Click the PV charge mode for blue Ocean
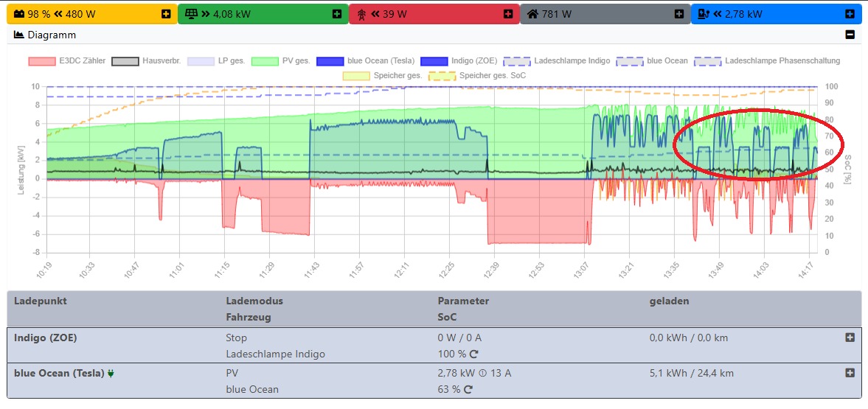 tap(232, 373)
